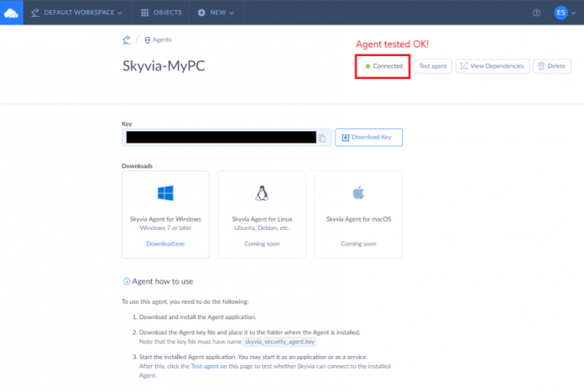Delete the Skyvia-MyPC agent

(x=551, y=65)
